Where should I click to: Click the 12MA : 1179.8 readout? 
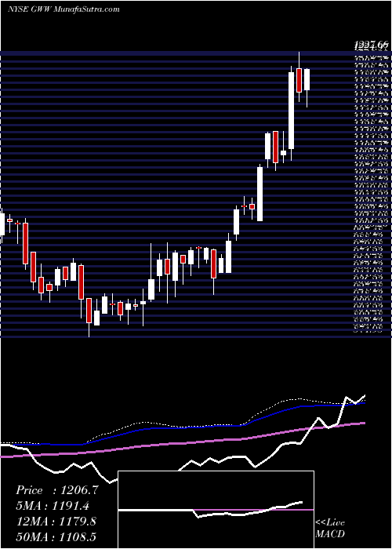coord(56,522)
